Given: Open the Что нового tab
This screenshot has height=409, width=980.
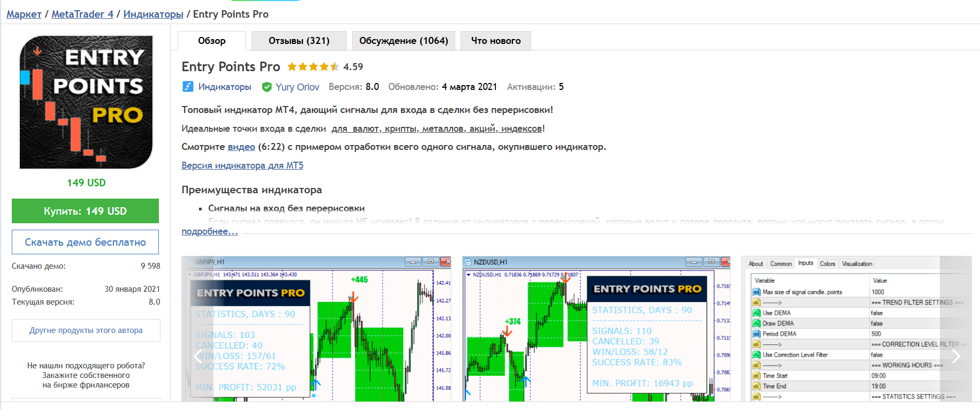Looking at the screenshot, I should pyautogui.click(x=496, y=41).
